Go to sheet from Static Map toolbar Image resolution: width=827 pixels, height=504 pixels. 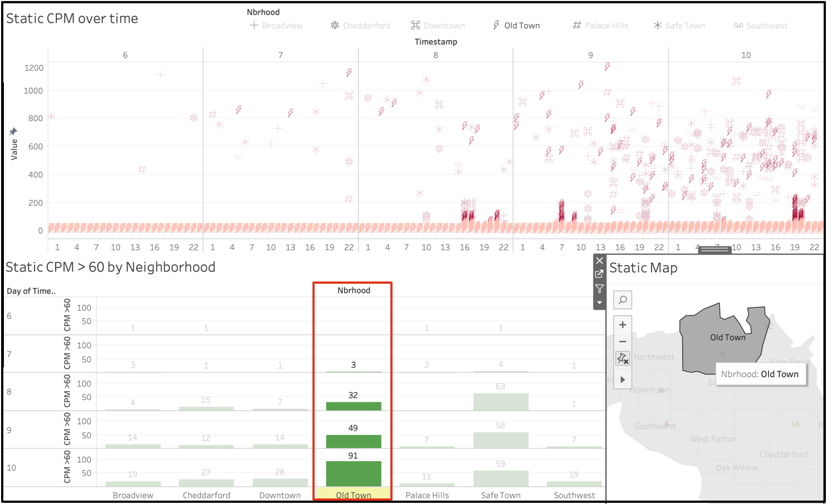(599, 274)
